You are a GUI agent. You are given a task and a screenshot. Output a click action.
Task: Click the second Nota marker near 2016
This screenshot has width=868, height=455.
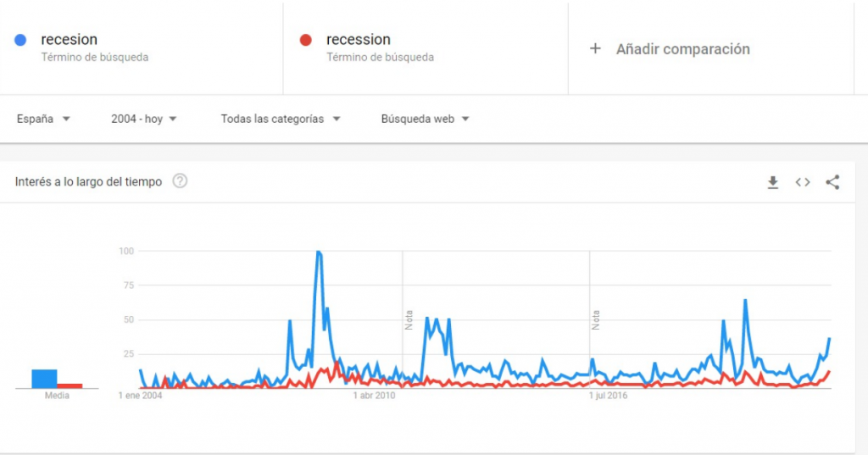pos(596,319)
